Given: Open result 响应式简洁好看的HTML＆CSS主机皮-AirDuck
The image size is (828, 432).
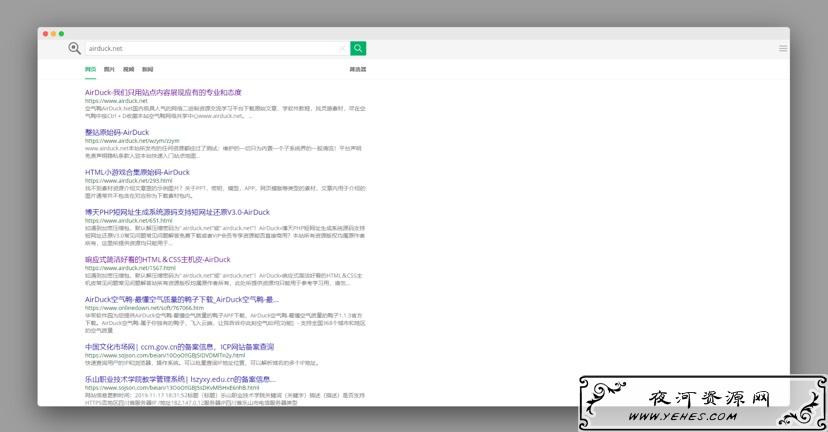Looking at the screenshot, I should pyautogui.click(x=157, y=259).
